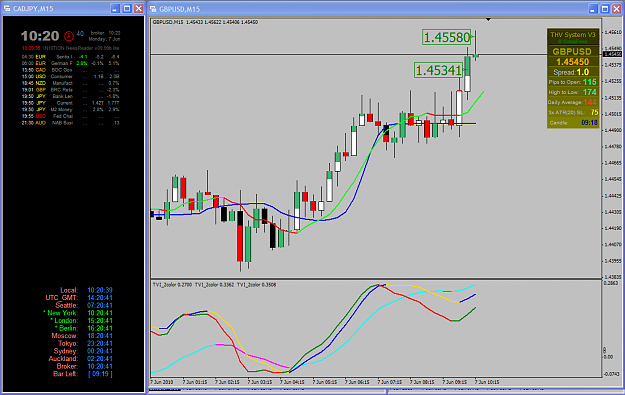The width and height of the screenshot is (625, 395).
Task: Click the UTC_GMT time row
Action: coord(79,298)
